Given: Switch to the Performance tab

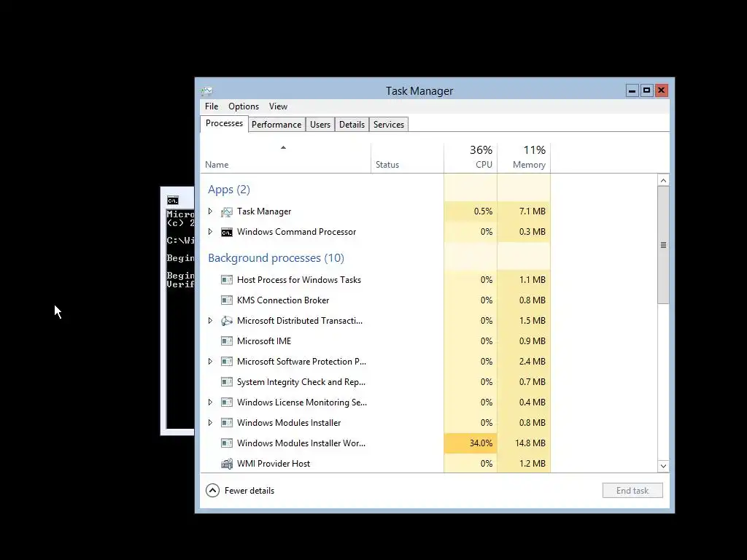Looking at the screenshot, I should tap(276, 124).
